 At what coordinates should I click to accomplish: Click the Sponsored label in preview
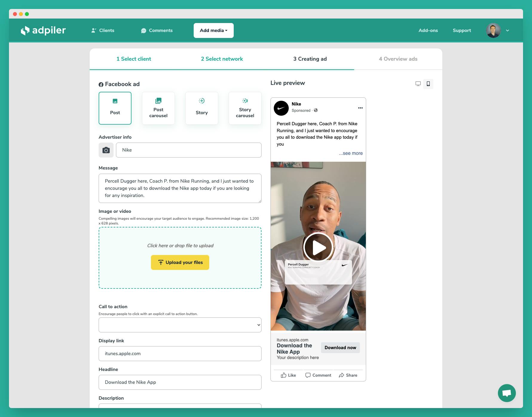tap(301, 111)
